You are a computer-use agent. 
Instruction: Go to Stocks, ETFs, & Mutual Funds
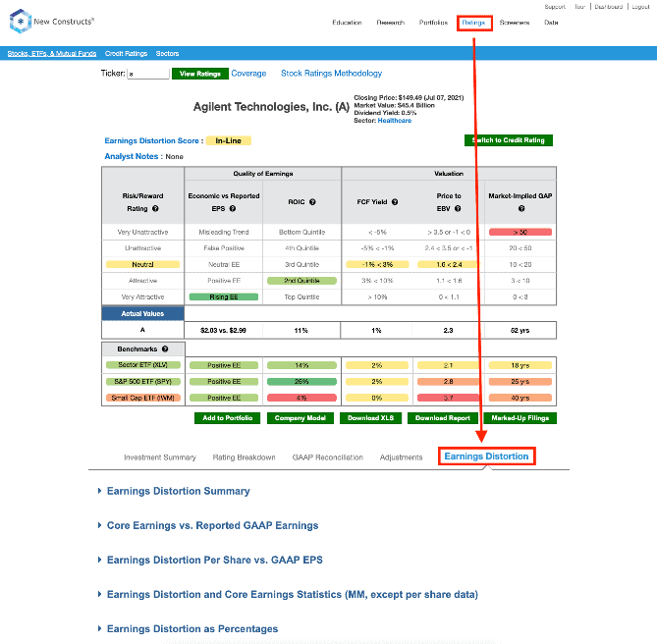coord(52,54)
